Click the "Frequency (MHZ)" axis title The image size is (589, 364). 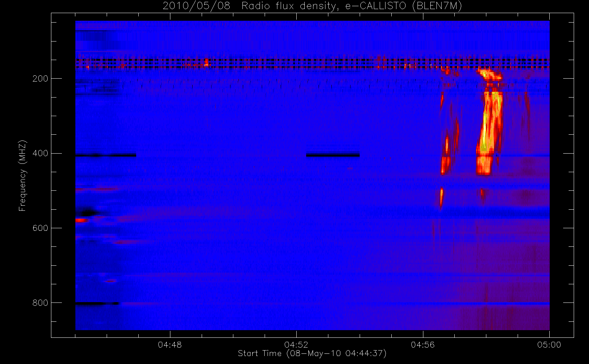(23, 175)
